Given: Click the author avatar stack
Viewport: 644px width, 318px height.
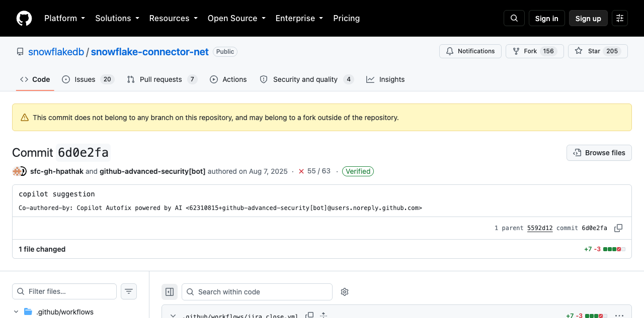Looking at the screenshot, I should point(19,171).
